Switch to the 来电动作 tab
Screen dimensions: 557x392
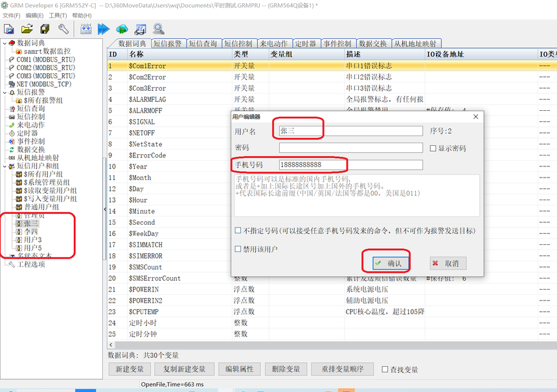(x=274, y=43)
